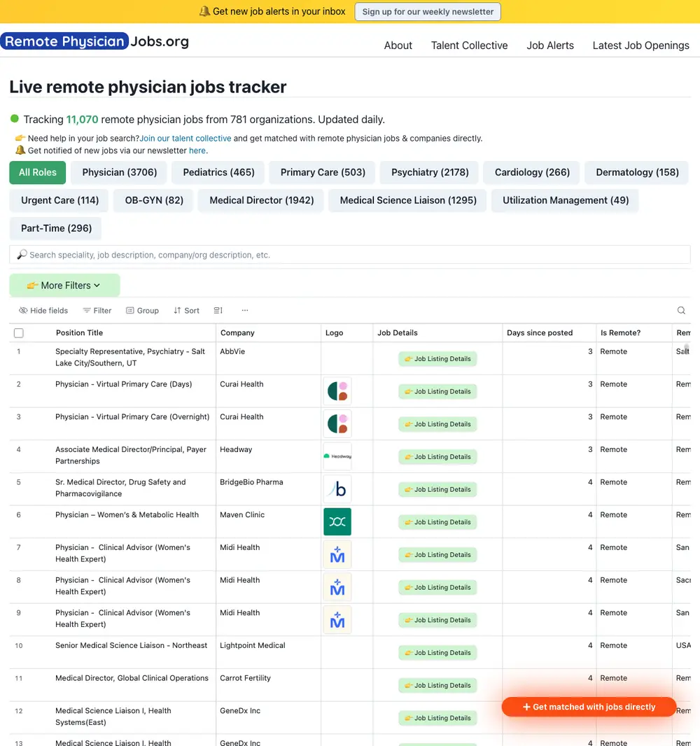Open Job Alerts in navigation
This screenshot has height=746, width=700.
[550, 45]
